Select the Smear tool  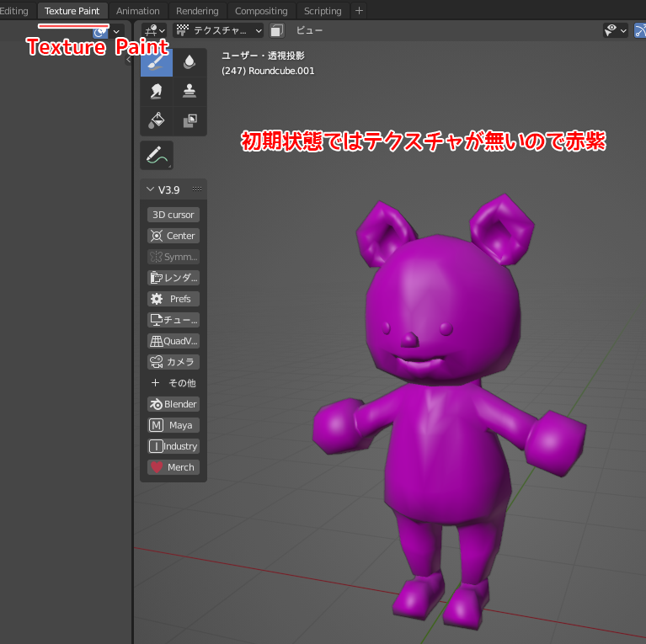[157, 92]
